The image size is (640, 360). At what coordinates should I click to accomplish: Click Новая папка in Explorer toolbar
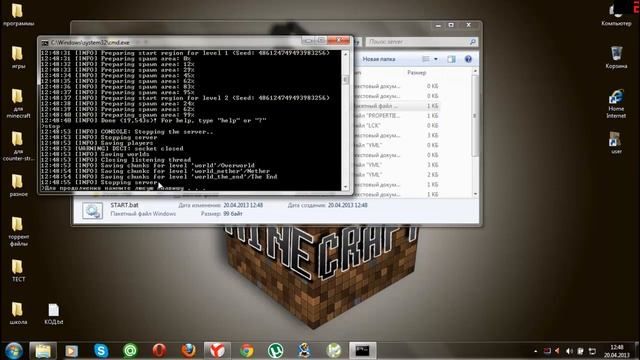coord(379,59)
